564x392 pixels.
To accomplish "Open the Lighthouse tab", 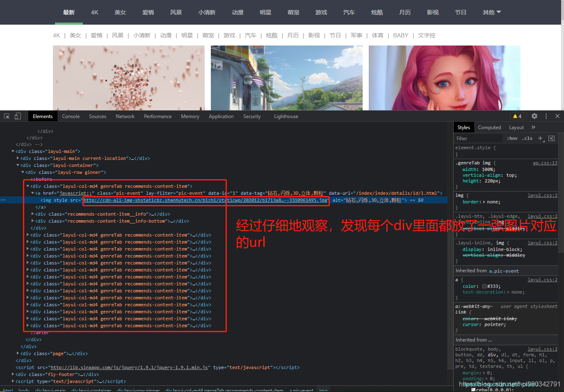I will tap(286, 116).
